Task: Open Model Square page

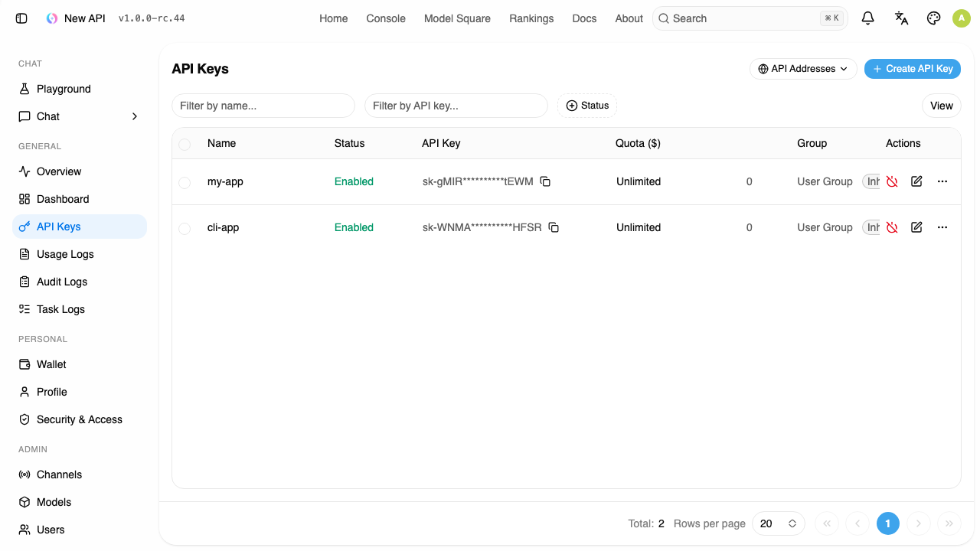Action: pos(457,18)
